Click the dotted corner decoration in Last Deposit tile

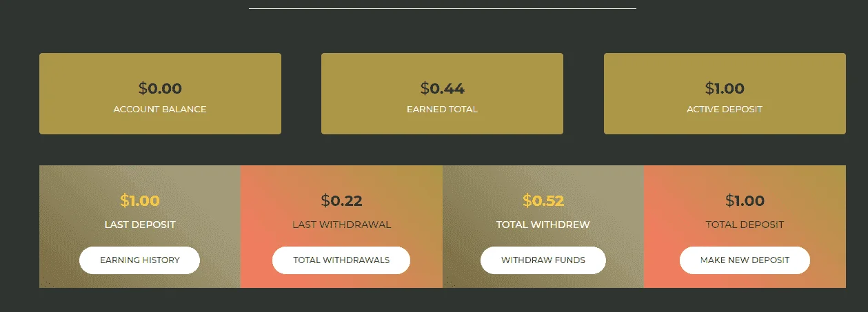click(46, 282)
